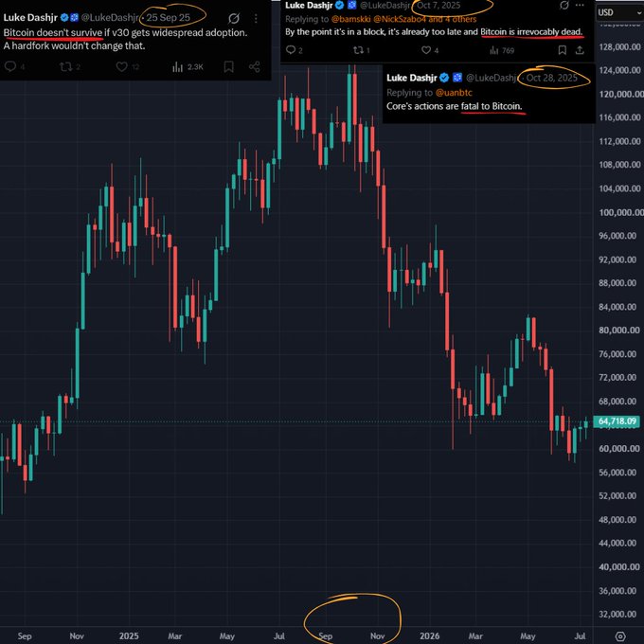
Task: Bookmark the 25 Sep 25 tweet
Action: (229, 66)
